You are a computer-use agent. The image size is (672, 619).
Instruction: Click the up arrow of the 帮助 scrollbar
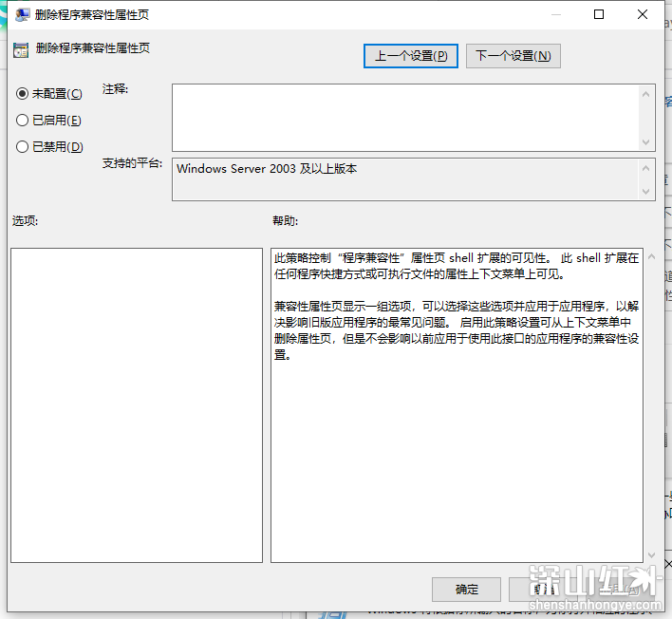tap(649, 258)
